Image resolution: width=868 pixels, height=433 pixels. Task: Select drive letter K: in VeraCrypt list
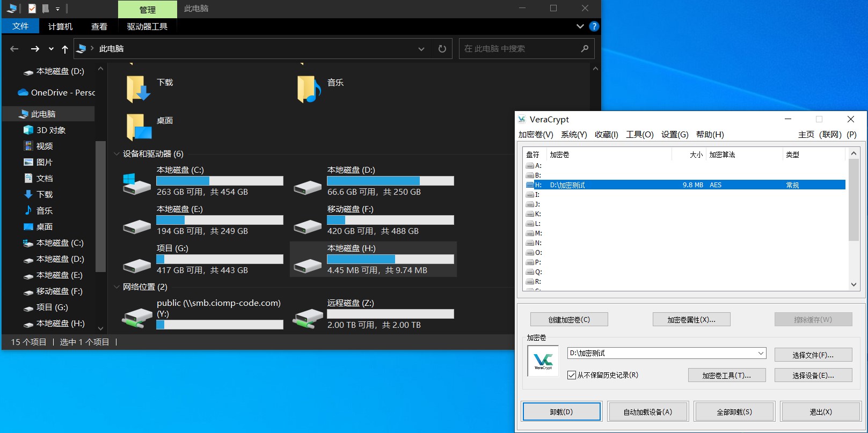click(x=534, y=214)
